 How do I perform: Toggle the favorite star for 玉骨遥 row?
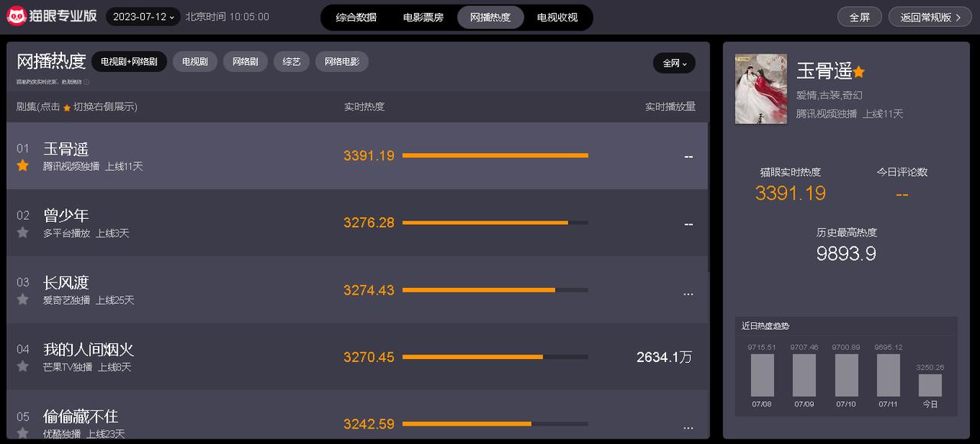pos(23,165)
